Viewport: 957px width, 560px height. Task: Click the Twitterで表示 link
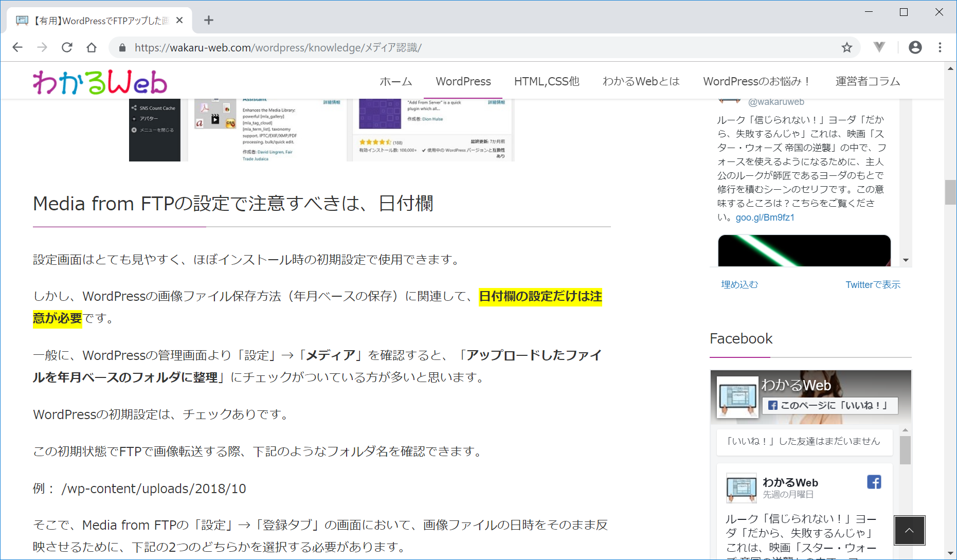tap(873, 284)
